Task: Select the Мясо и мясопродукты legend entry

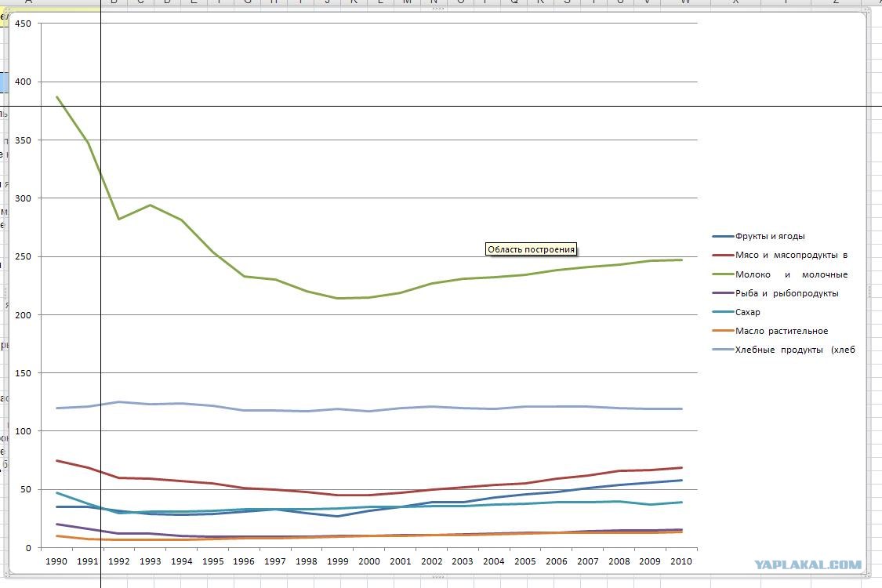Action: click(780, 255)
